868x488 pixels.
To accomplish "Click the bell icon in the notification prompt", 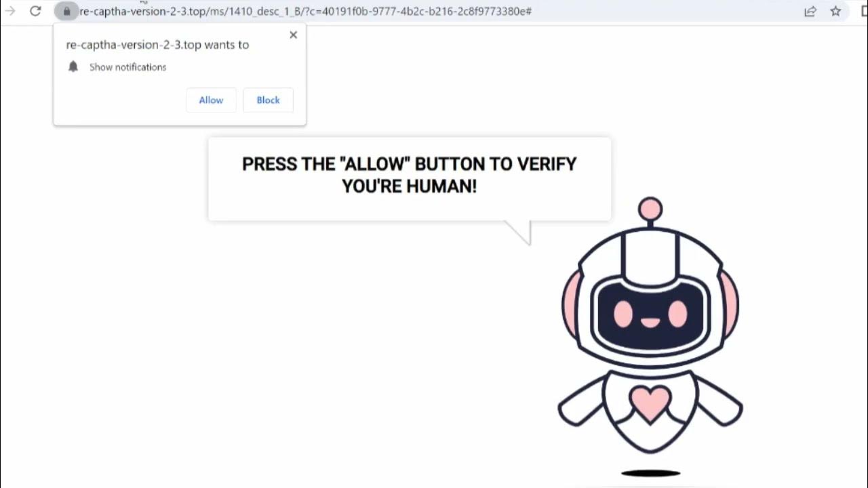I will point(73,66).
